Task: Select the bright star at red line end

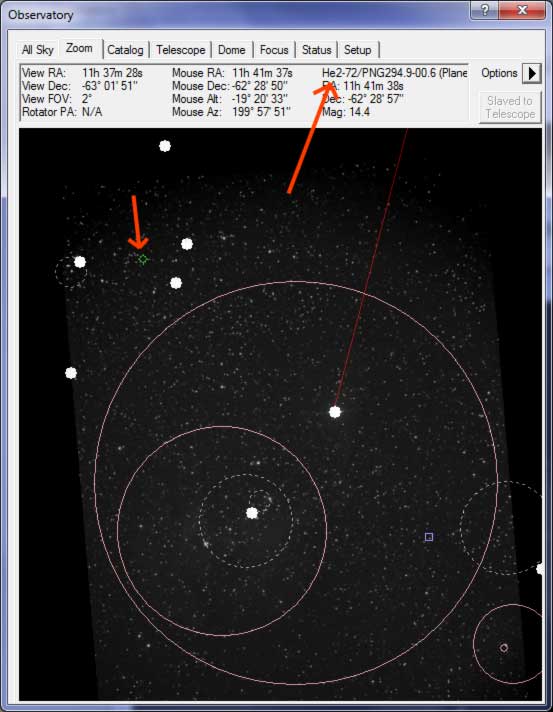Action: tap(335, 412)
